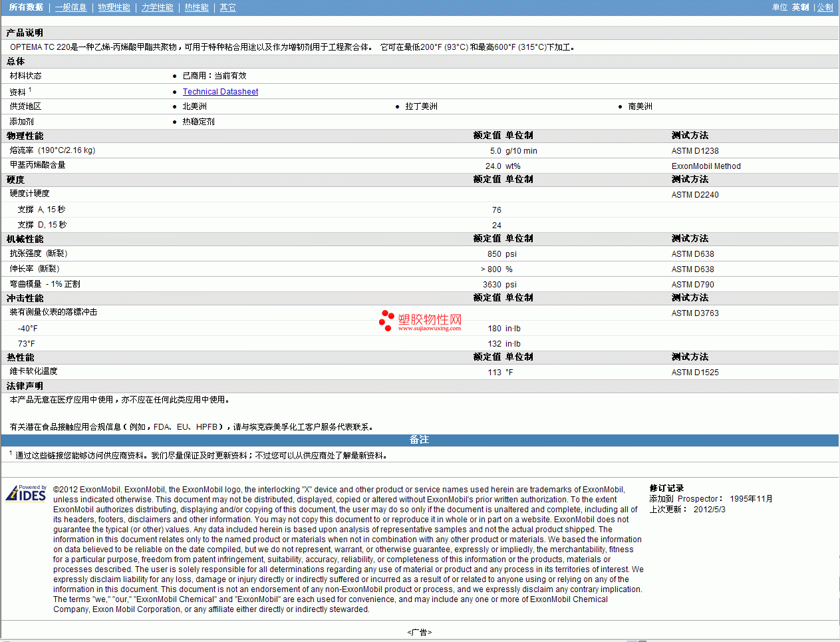Click the 供货地区 row label

25,106
